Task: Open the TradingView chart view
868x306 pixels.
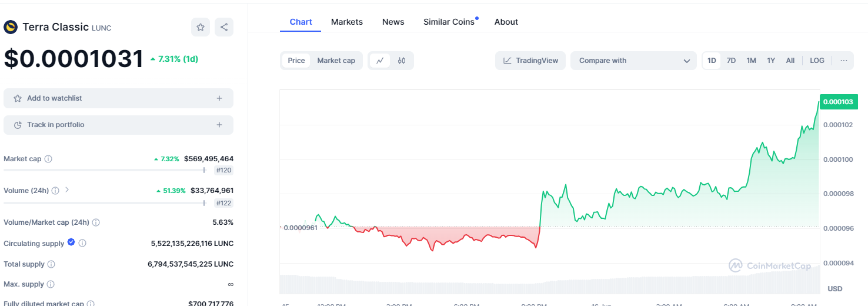Action: click(x=530, y=61)
